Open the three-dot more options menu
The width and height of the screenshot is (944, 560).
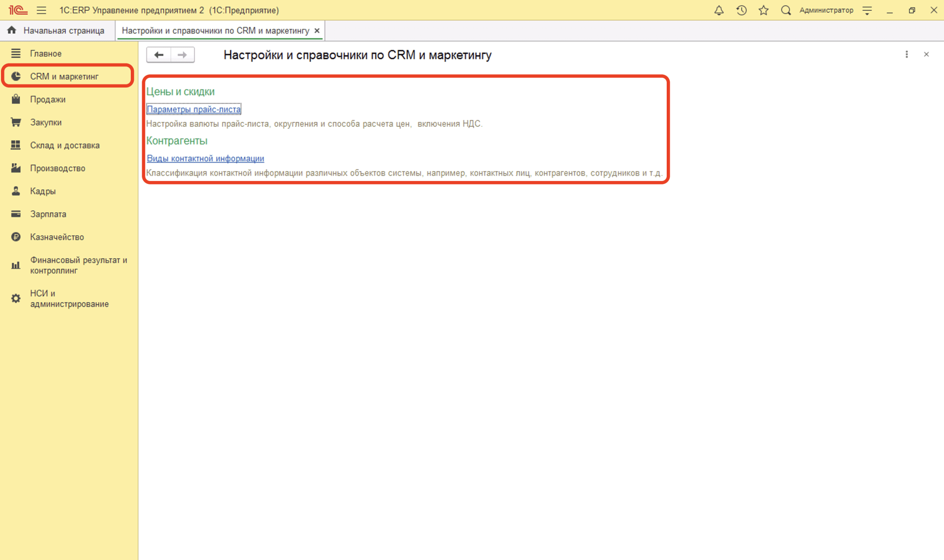point(907,55)
